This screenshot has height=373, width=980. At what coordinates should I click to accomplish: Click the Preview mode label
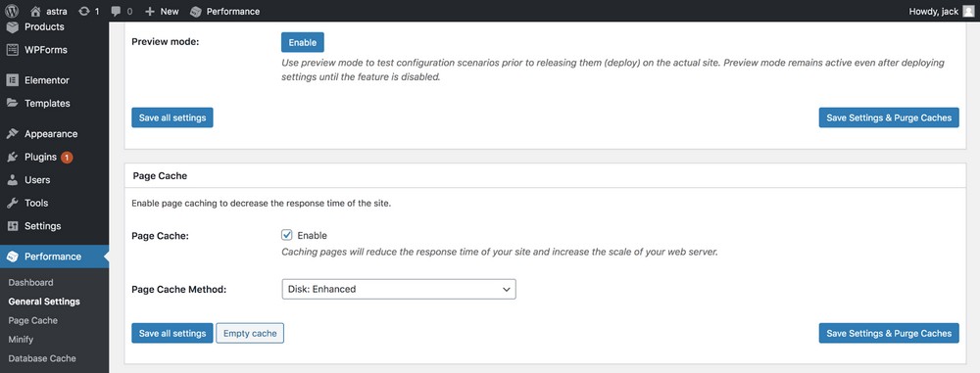pyautogui.click(x=165, y=42)
